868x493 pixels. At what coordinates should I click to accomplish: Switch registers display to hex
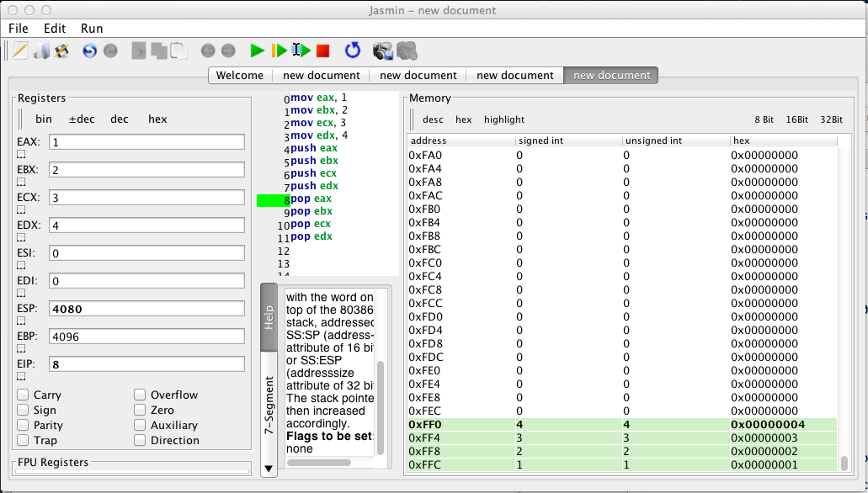[157, 119]
